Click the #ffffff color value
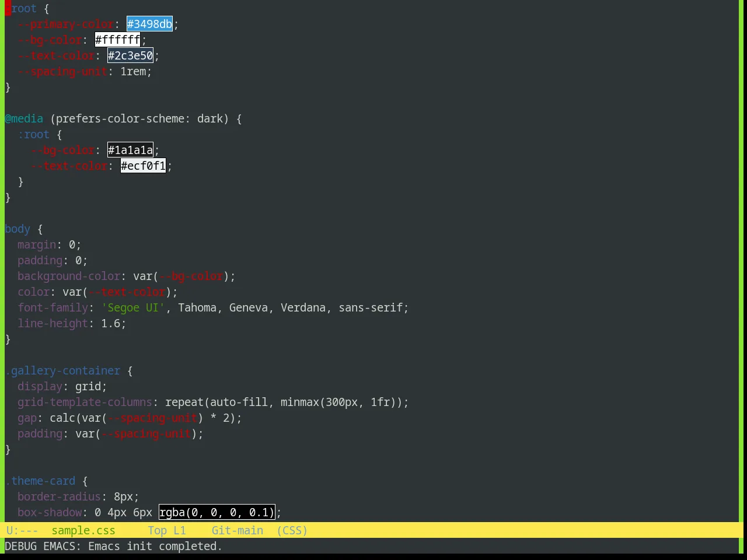The width and height of the screenshot is (747, 560). [x=118, y=40]
